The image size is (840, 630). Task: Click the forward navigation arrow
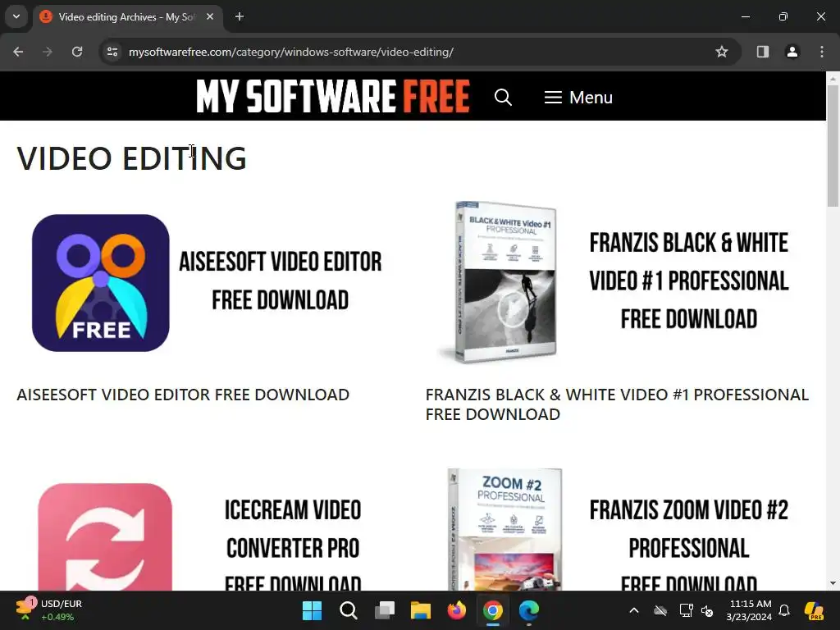pyautogui.click(x=48, y=52)
